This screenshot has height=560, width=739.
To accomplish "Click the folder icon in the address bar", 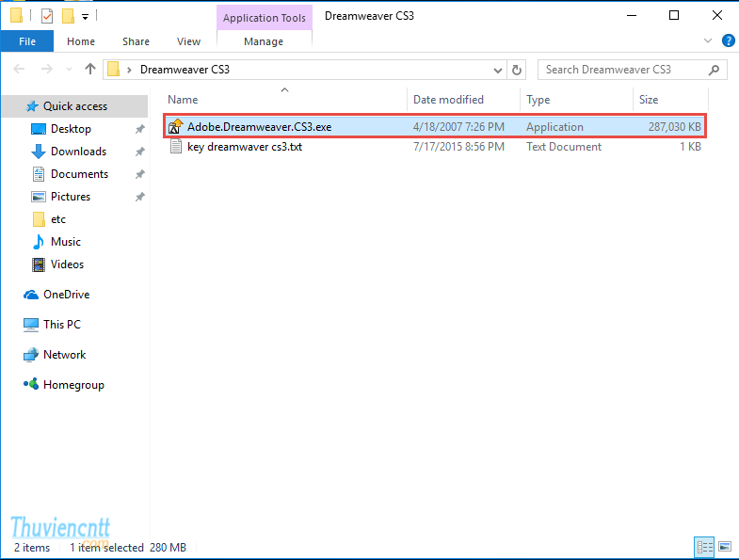I will (113, 70).
